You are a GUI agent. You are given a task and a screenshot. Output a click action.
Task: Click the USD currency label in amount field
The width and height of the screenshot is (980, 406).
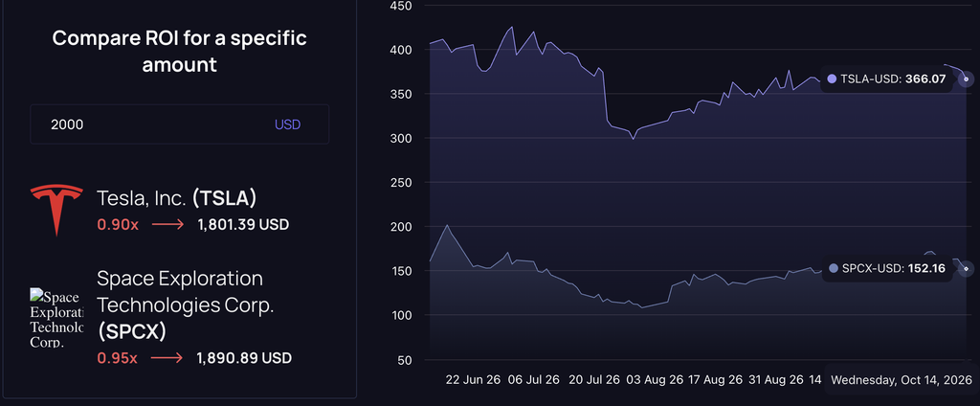pyautogui.click(x=287, y=124)
